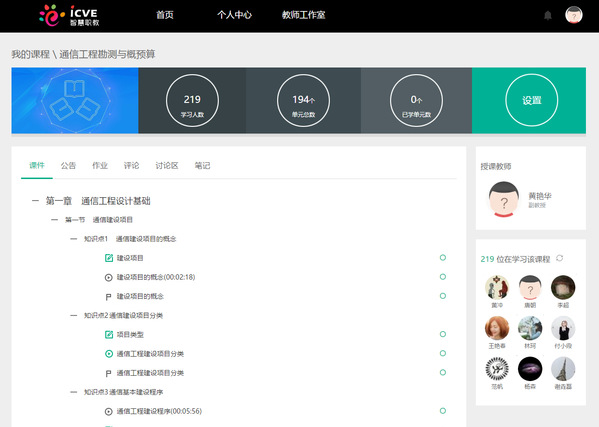599x427 pixels.
Task: Toggle status circle for 建设项目 row
Action: 443,257
